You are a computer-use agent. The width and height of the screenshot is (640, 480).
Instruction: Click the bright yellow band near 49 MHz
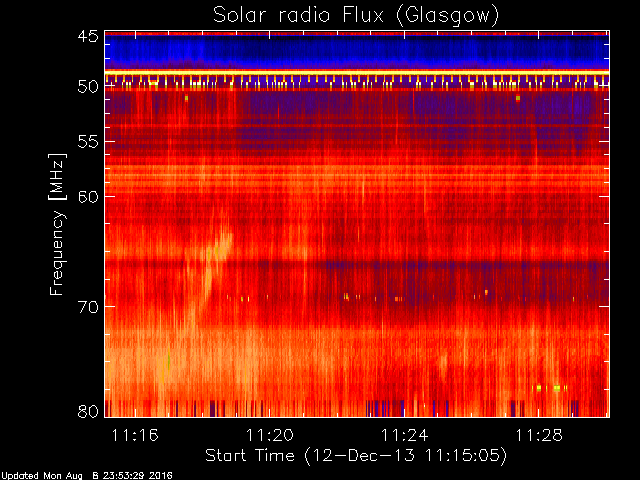pos(357,72)
